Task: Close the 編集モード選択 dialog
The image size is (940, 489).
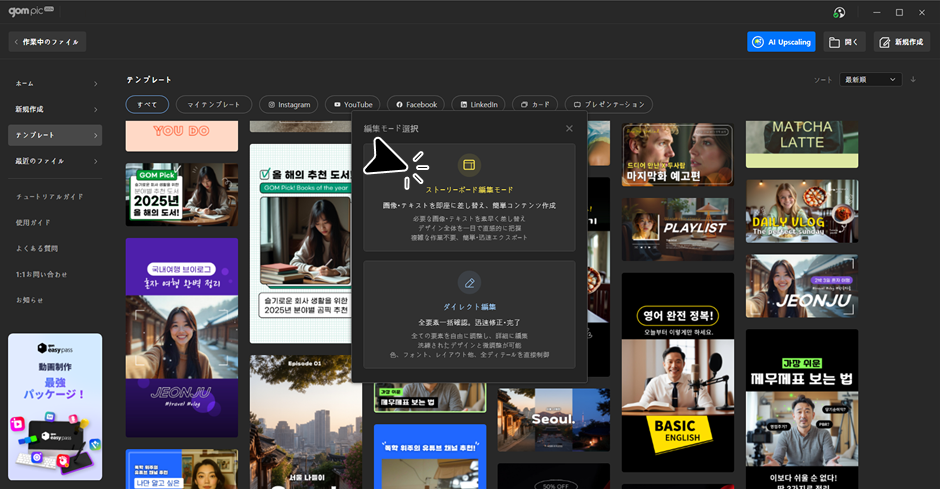Action: click(569, 128)
